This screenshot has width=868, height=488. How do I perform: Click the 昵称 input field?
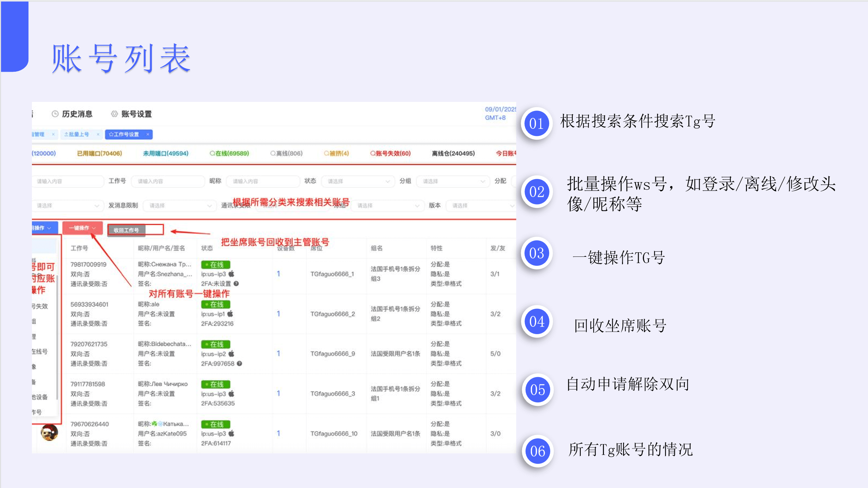(x=263, y=181)
